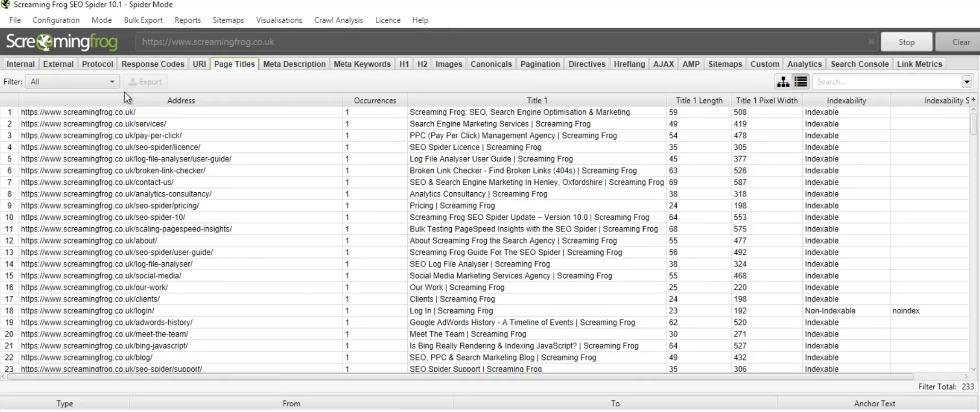Open the Help menu
The width and height of the screenshot is (980, 412).
pos(420,20)
